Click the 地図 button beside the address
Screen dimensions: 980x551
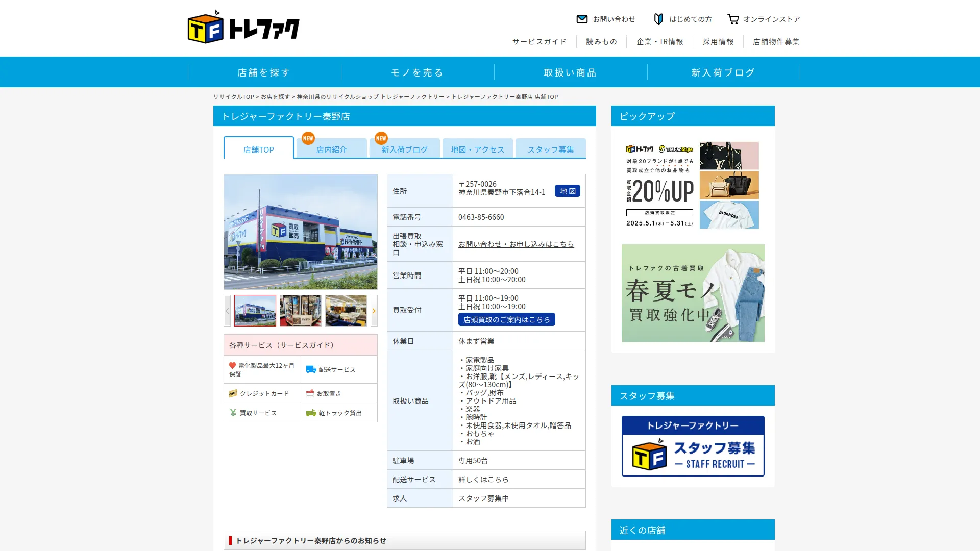click(568, 191)
